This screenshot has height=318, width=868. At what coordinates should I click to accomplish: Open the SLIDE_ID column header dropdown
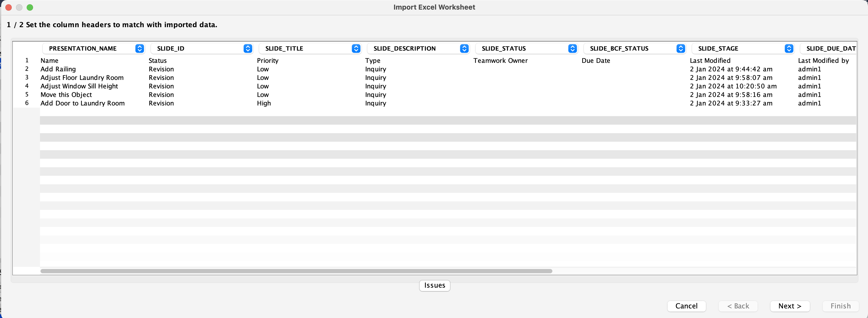(202, 48)
